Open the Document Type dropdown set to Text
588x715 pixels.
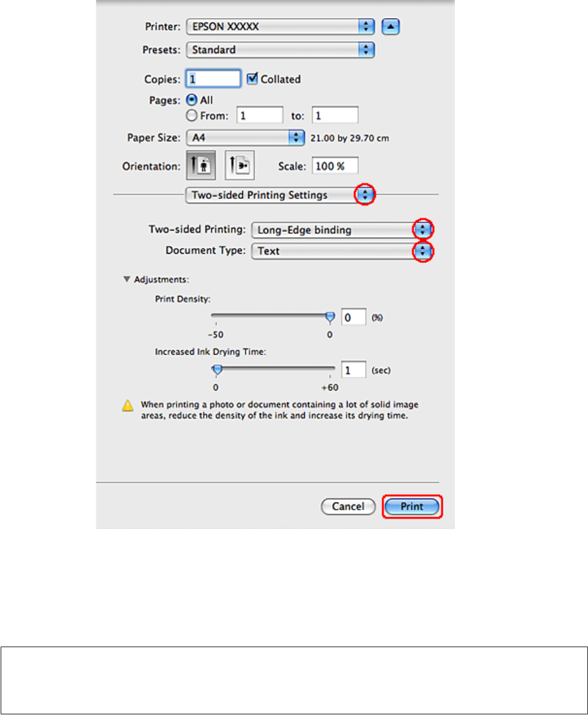[x=341, y=251]
